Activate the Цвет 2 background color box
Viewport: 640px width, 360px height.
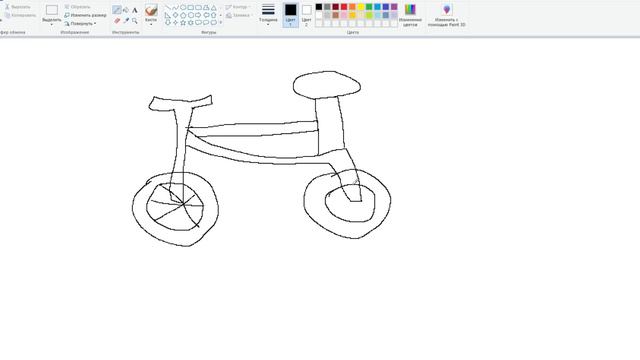click(307, 15)
